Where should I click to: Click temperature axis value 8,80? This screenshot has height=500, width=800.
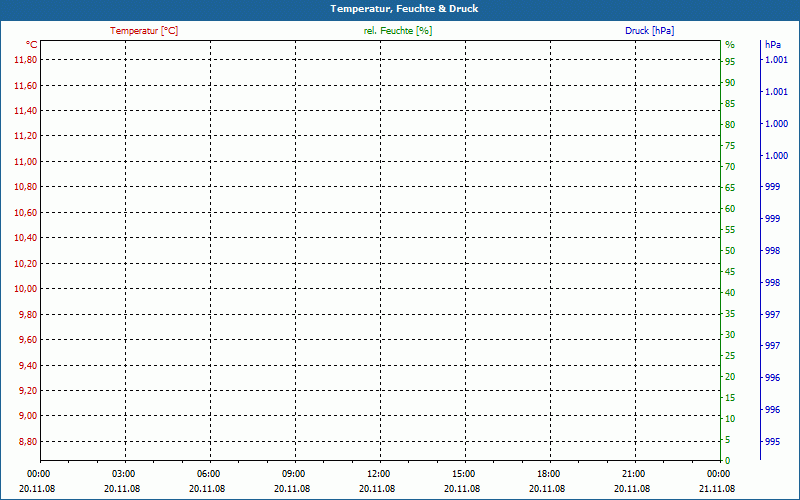pos(28,441)
